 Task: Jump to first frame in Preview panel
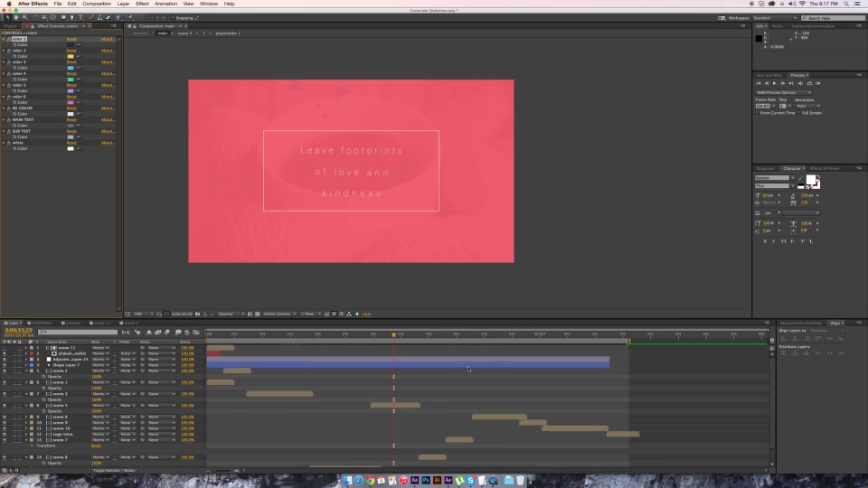pos(759,83)
